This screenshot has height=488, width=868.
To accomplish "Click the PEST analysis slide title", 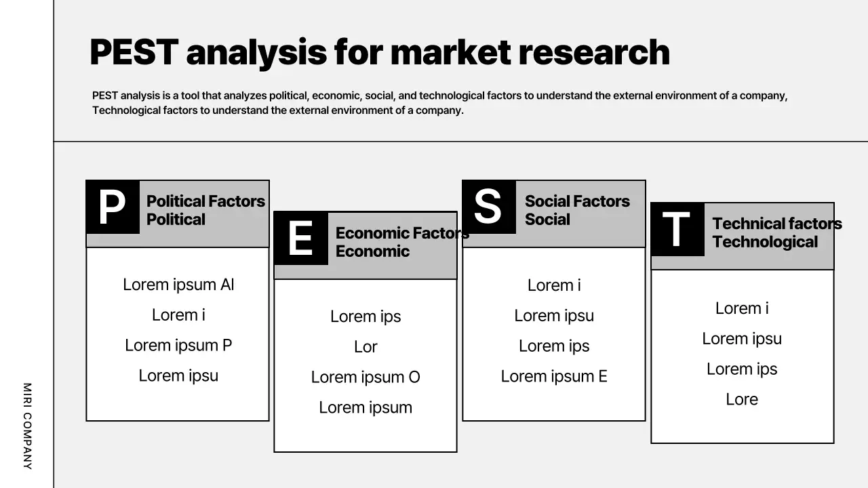I will tap(379, 52).
